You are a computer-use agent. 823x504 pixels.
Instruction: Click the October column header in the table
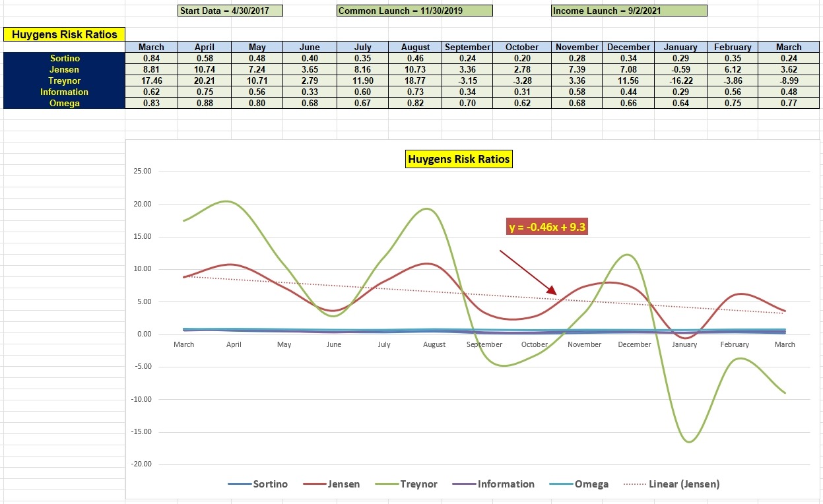tap(522, 47)
